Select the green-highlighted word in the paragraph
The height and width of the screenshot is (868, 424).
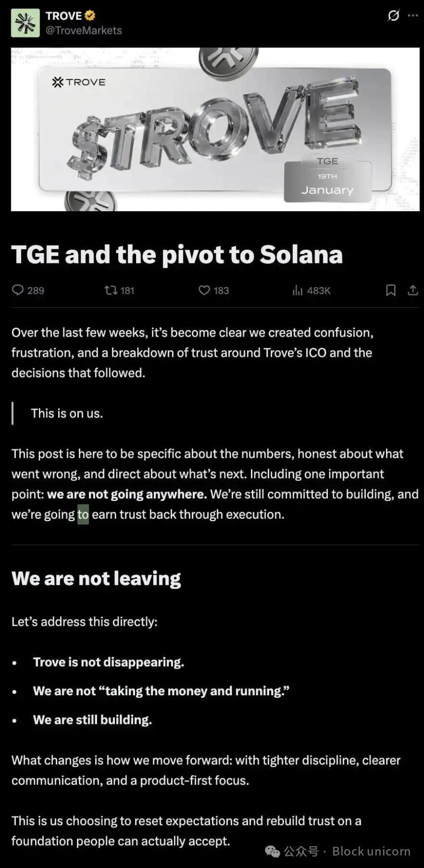coord(82,514)
